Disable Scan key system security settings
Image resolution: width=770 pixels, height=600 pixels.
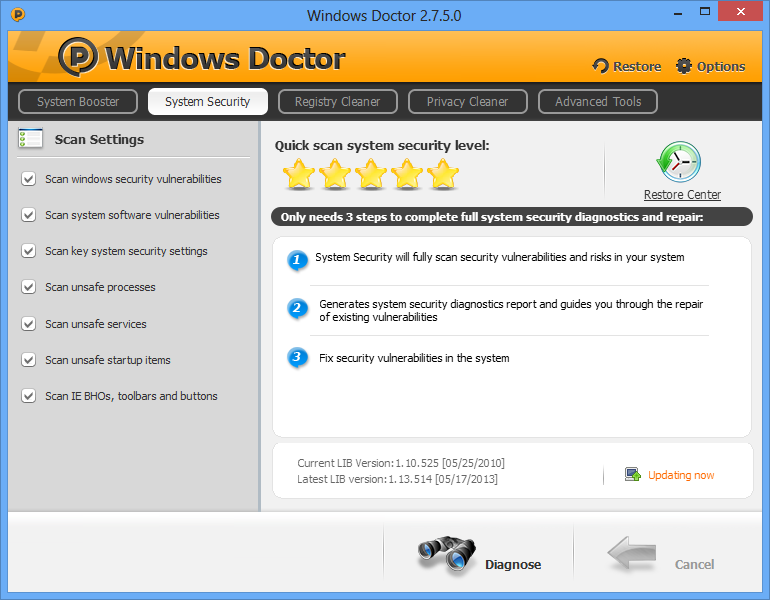tap(28, 251)
